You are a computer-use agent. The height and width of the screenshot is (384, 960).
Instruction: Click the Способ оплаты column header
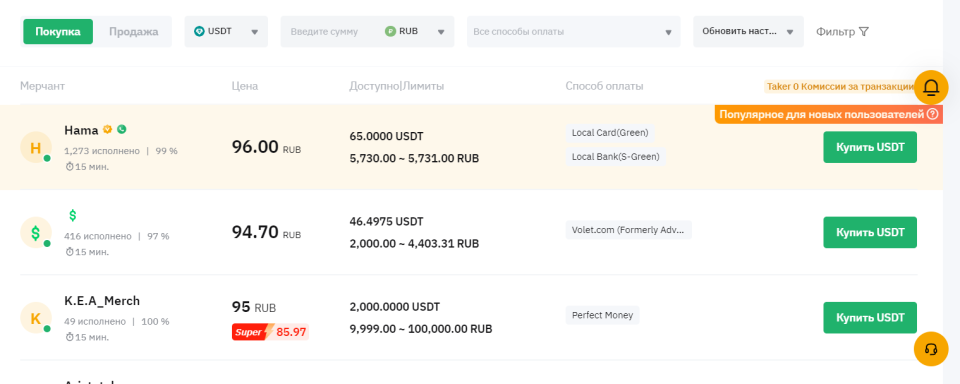point(604,86)
